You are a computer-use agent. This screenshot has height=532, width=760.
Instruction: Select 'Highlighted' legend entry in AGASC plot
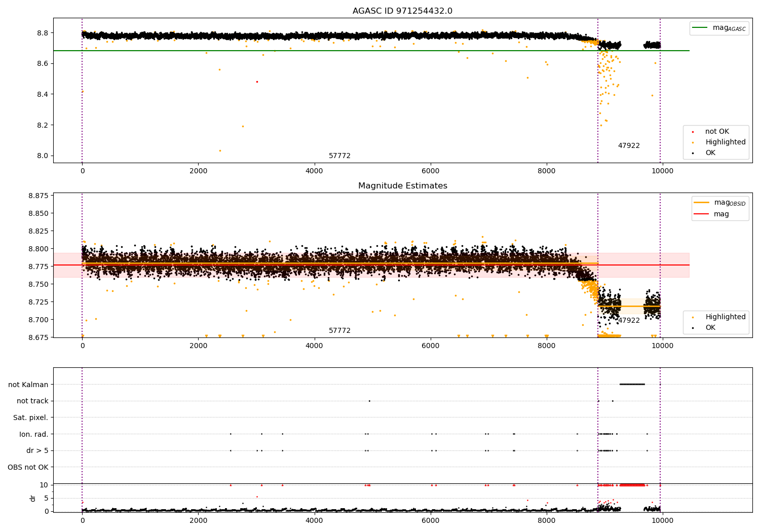pyautogui.click(x=726, y=142)
